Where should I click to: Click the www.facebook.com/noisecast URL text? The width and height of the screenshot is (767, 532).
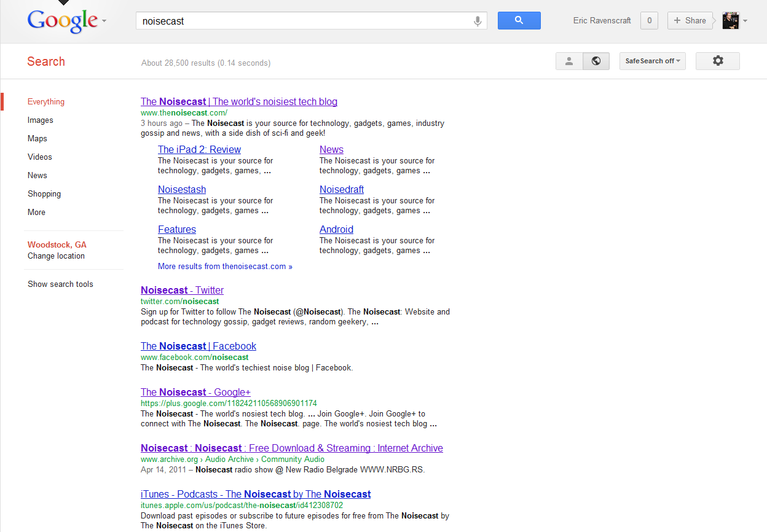[x=194, y=358]
